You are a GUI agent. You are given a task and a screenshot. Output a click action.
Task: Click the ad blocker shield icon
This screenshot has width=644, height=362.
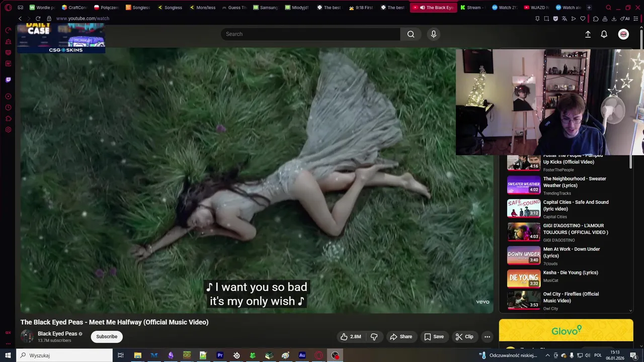click(x=555, y=19)
